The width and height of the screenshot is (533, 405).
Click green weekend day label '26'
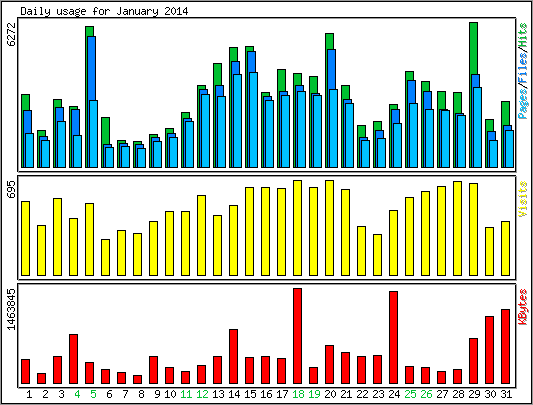[x=426, y=394]
